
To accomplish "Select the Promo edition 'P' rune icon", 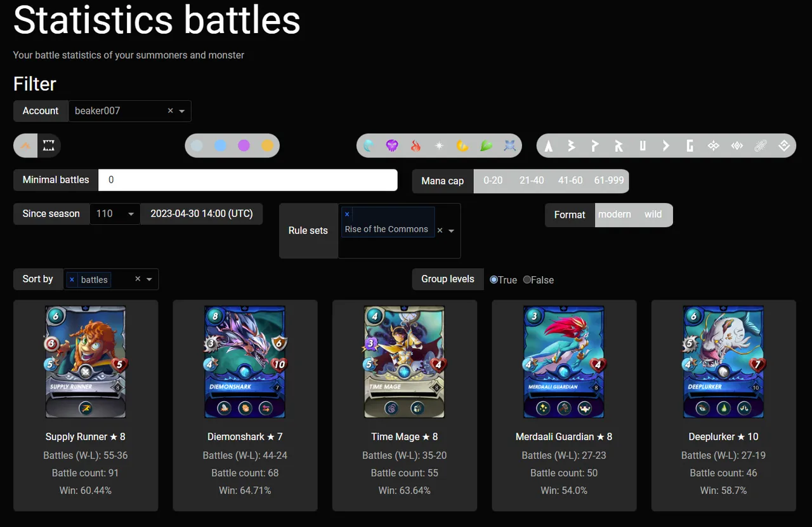I will click(x=595, y=146).
